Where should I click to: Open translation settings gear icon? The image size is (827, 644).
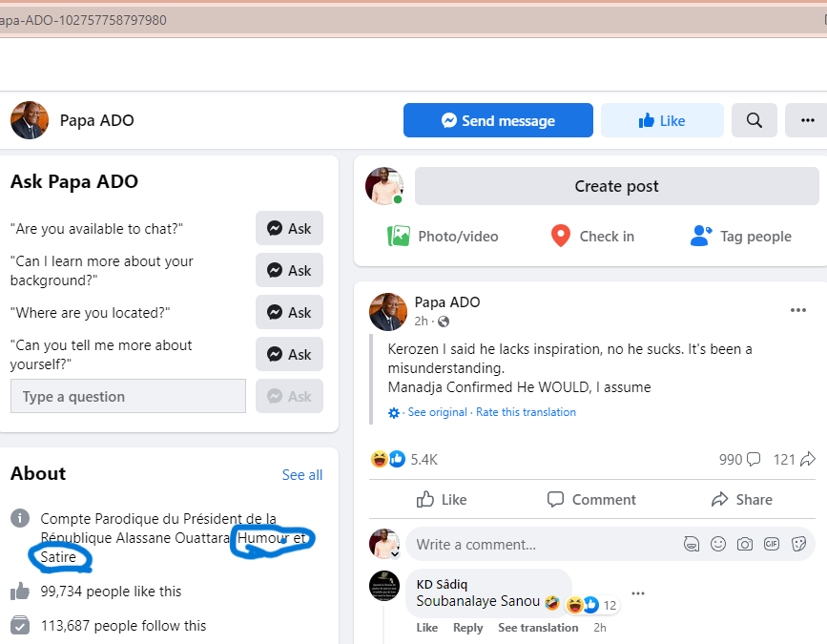point(394,413)
